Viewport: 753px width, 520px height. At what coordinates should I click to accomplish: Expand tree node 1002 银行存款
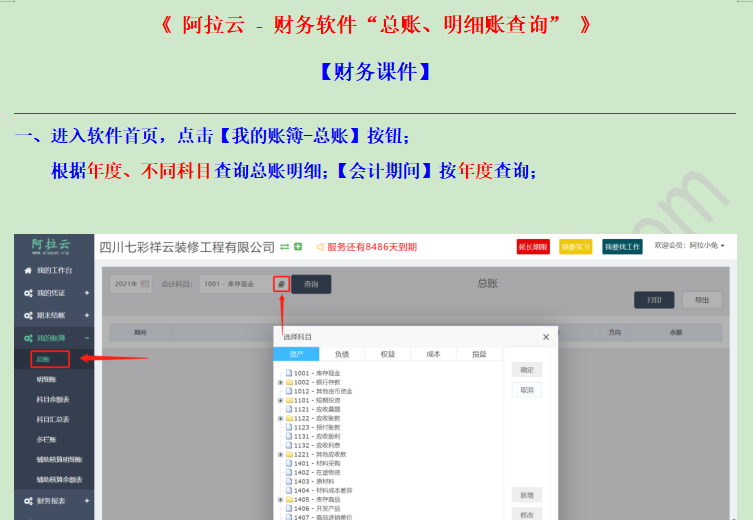click(280, 382)
